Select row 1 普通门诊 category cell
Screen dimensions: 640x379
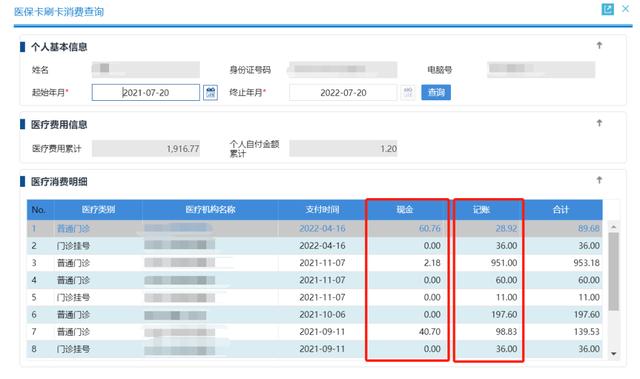coord(73,229)
